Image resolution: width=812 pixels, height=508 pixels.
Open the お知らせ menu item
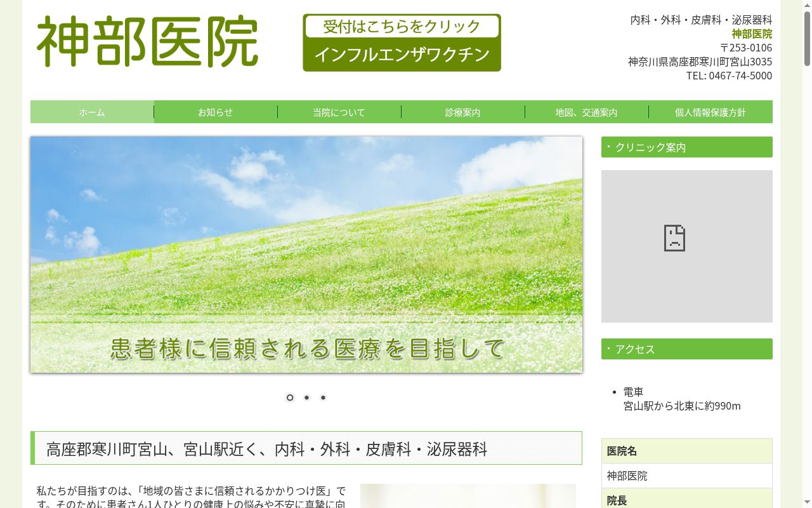pos(216,112)
